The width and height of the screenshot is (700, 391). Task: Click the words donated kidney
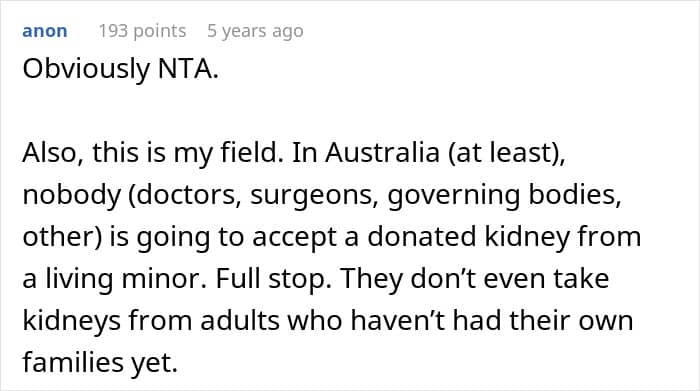[x=469, y=237]
